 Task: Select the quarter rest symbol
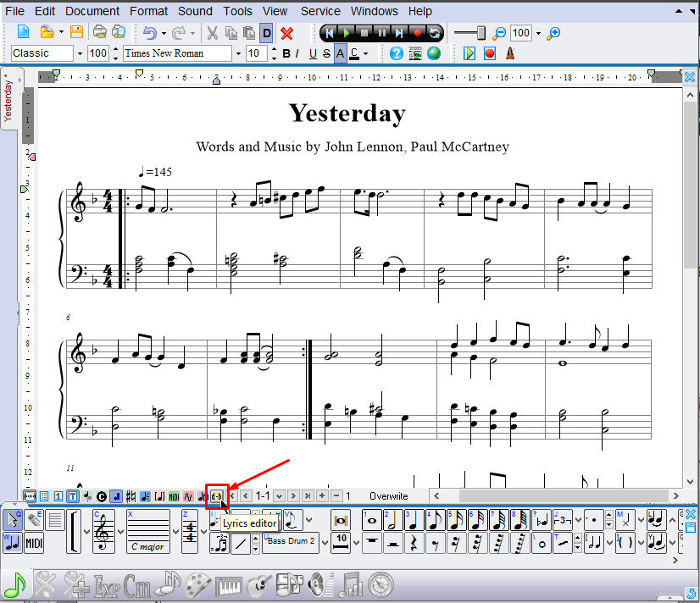(414, 543)
